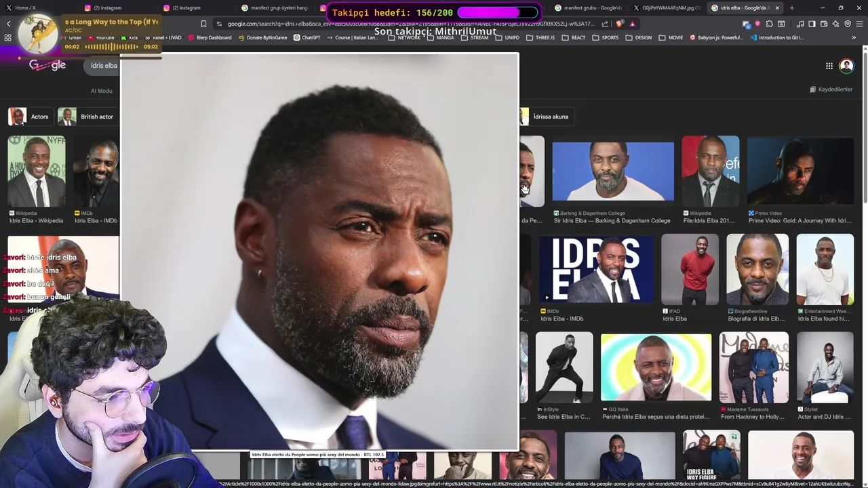Toggle the browser sidebar panel icon

click(812, 24)
